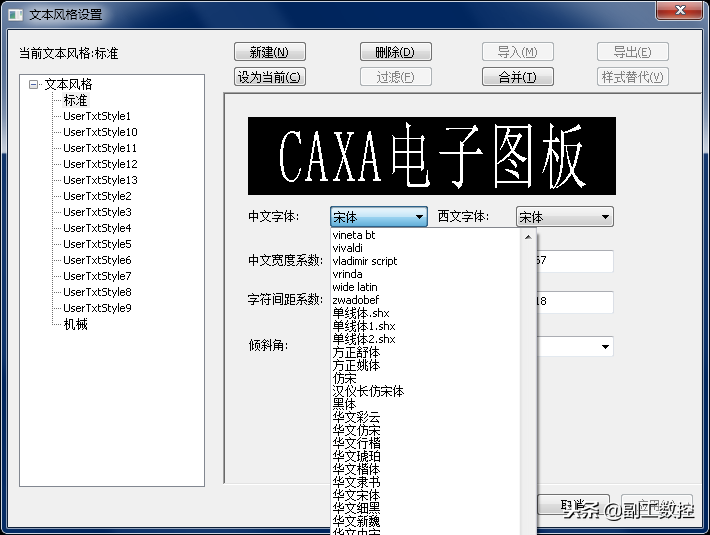Pick 单线体2.shx font option
The width and height of the screenshot is (710, 535).
(x=426, y=339)
